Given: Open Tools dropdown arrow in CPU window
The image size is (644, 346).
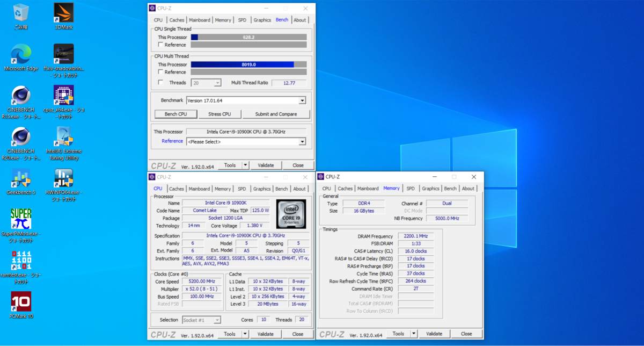Looking at the screenshot, I should 246,334.
